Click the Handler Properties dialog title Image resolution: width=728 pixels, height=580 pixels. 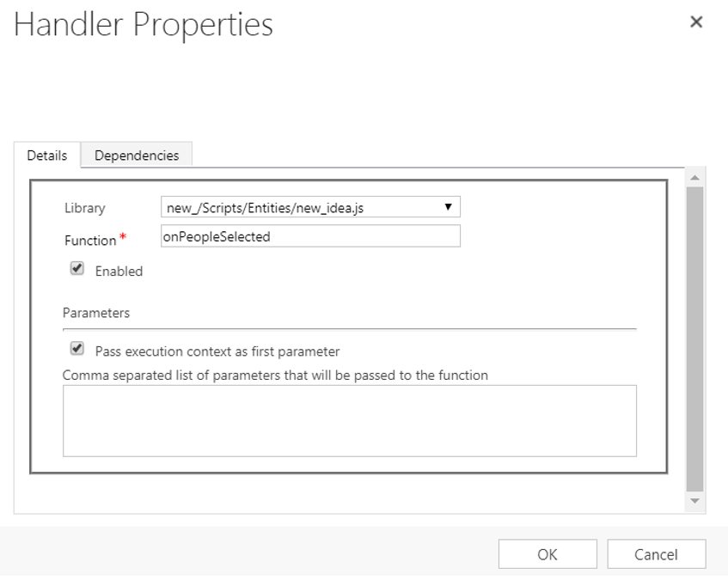143,25
